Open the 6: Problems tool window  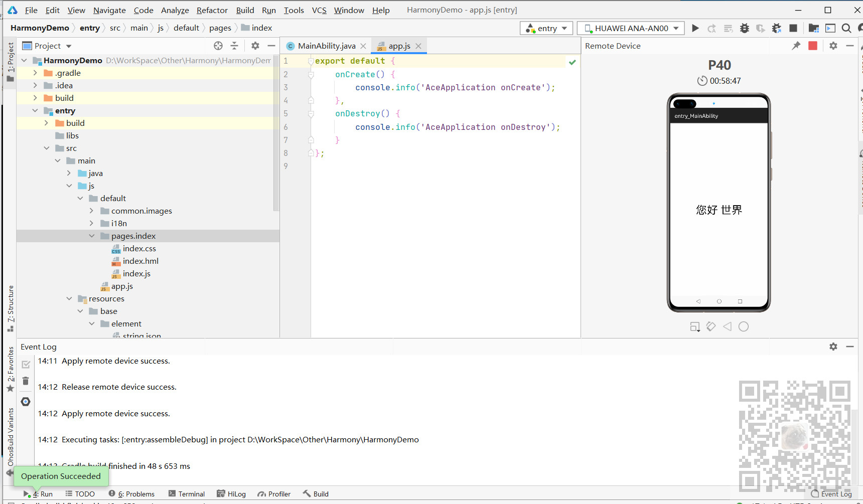click(131, 494)
